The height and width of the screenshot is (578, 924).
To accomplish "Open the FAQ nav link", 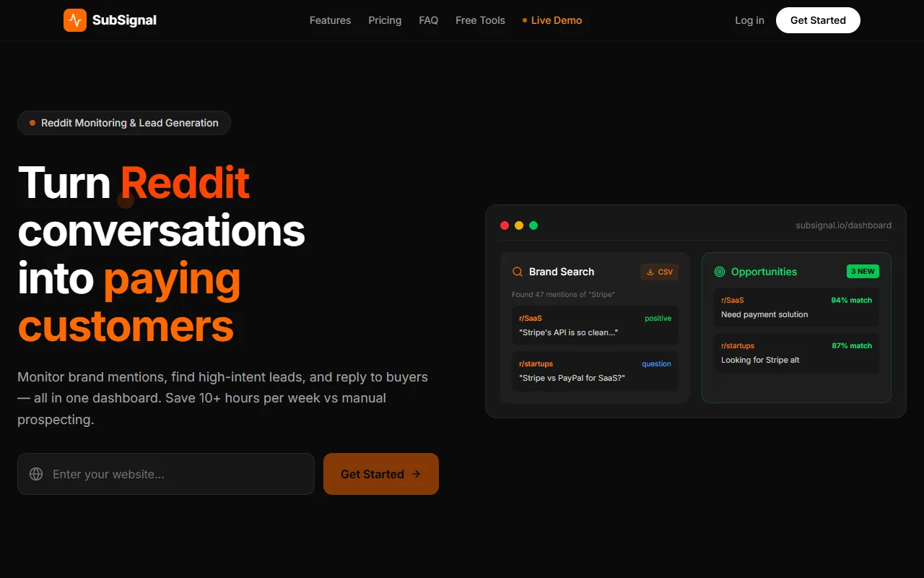I will (x=429, y=20).
